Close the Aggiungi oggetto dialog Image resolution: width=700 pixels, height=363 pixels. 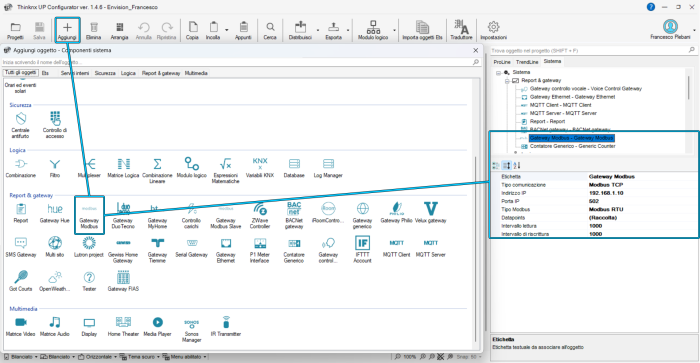click(475, 50)
